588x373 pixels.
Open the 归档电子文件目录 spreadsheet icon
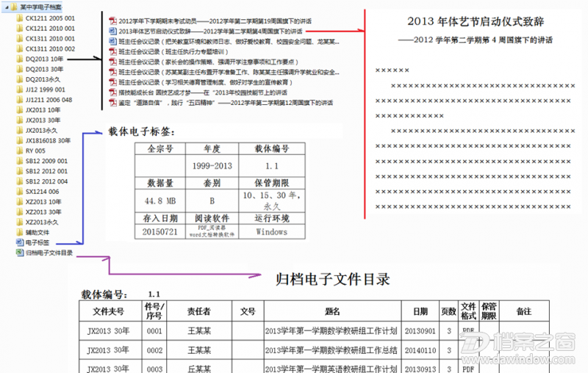tap(19, 253)
